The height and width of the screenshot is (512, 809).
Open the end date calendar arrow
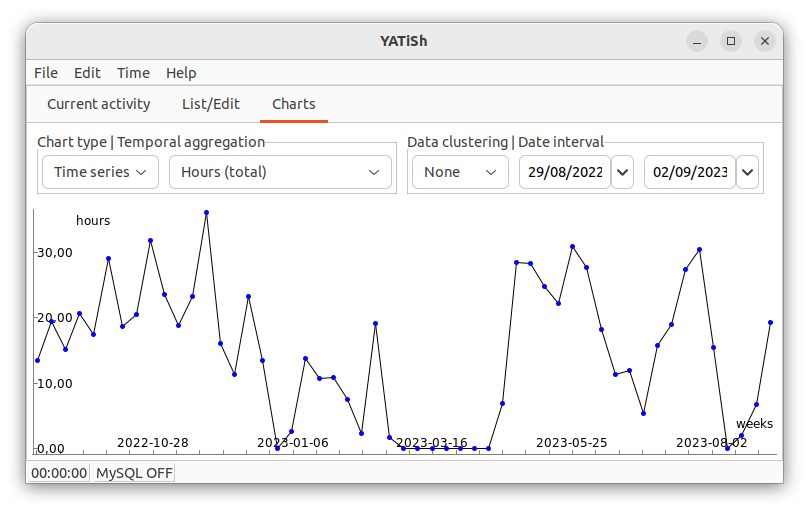pos(748,172)
